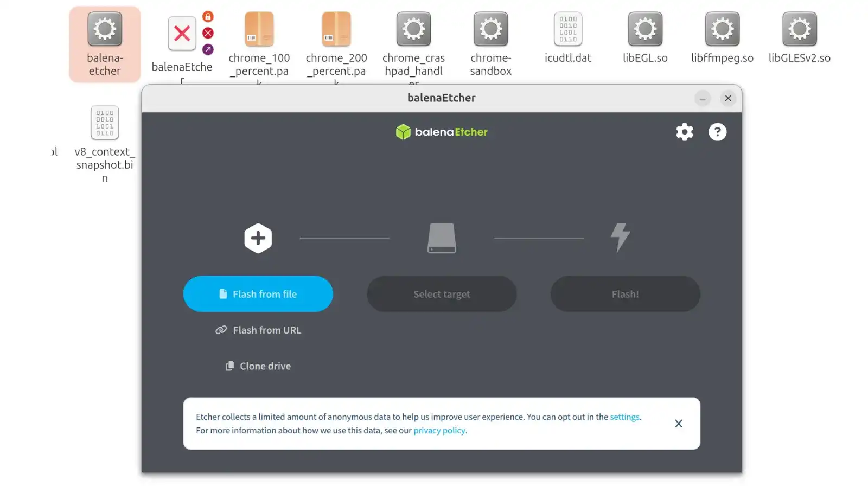Viewport: 868px width, 486px height.
Task: Select the Clone drive option
Action: [x=258, y=366]
